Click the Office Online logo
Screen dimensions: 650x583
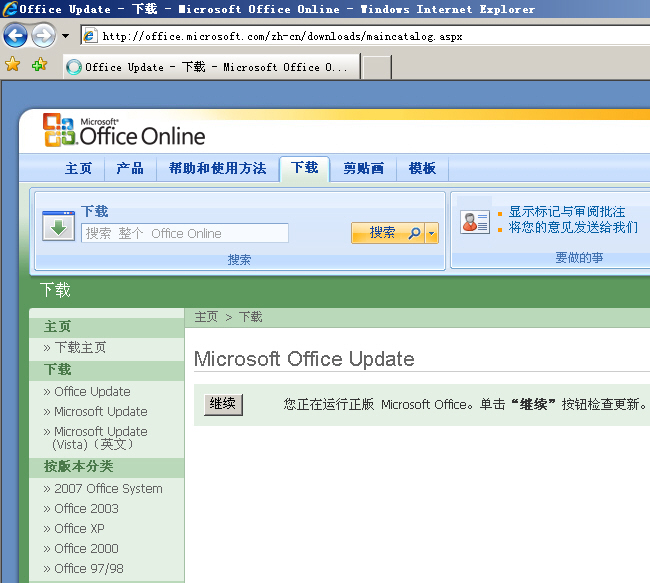(124, 130)
